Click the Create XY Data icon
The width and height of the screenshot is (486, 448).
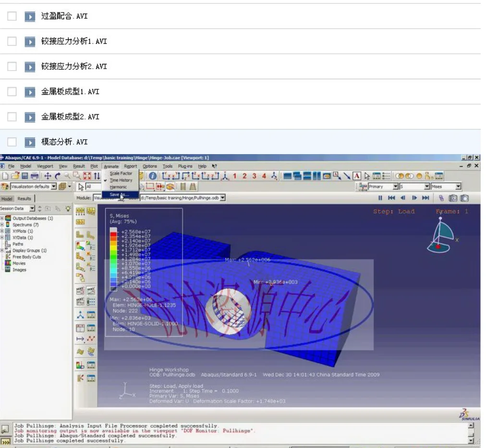(x=80, y=328)
